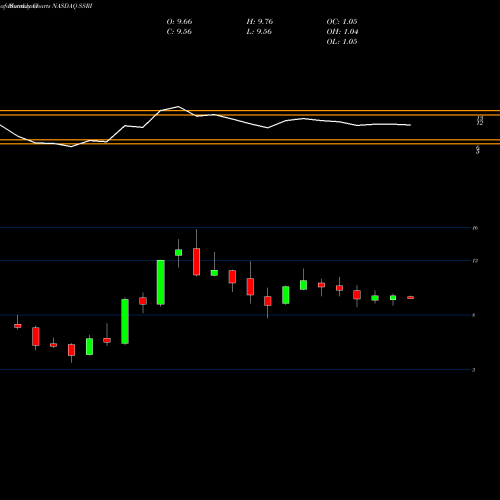Select the OL: 1.05 ratio text
This screenshot has height=500, width=500.
[342, 42]
